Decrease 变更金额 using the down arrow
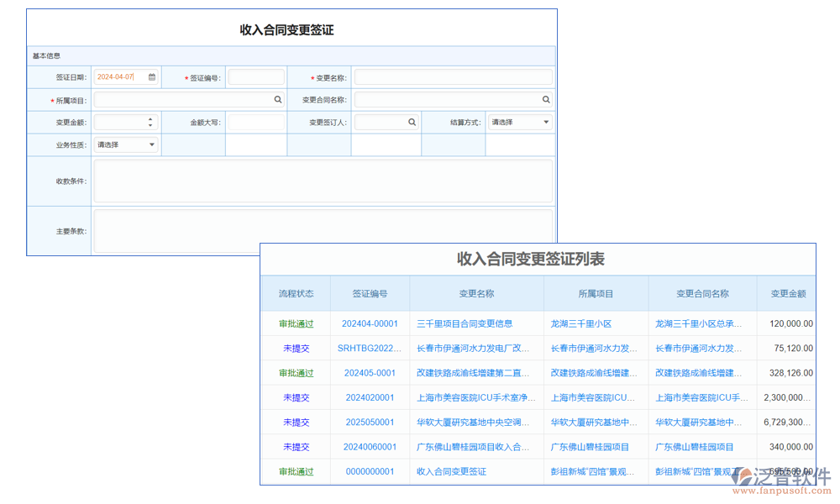The width and height of the screenshot is (840, 504). tap(150, 124)
